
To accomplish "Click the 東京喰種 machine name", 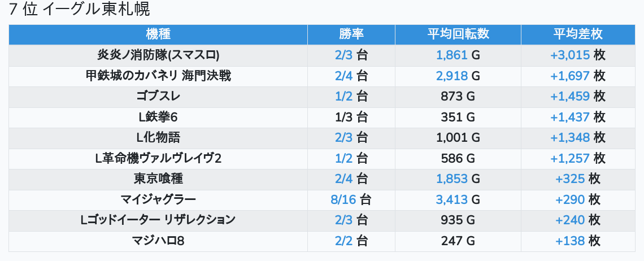I will [x=158, y=179].
